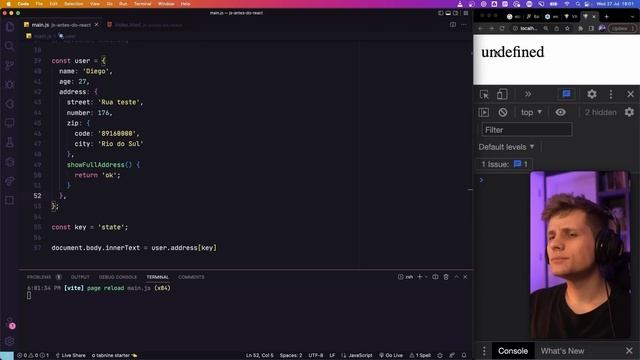
Task: Open the Manage gear in the VS Code activity bar
Action: point(10,341)
